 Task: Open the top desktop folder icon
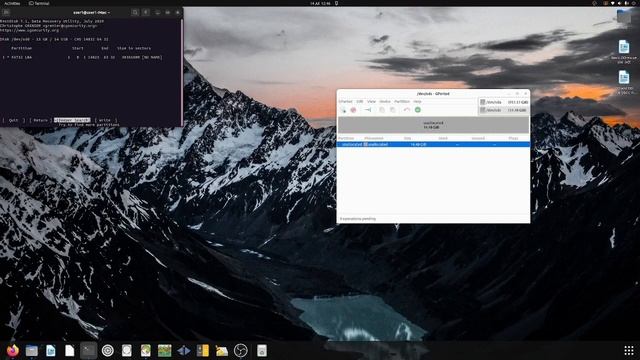[624, 17]
